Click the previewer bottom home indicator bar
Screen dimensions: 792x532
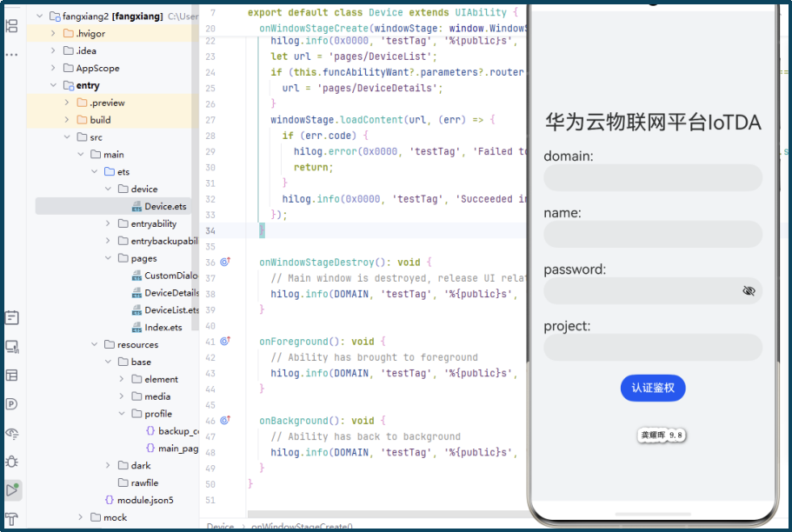653,515
